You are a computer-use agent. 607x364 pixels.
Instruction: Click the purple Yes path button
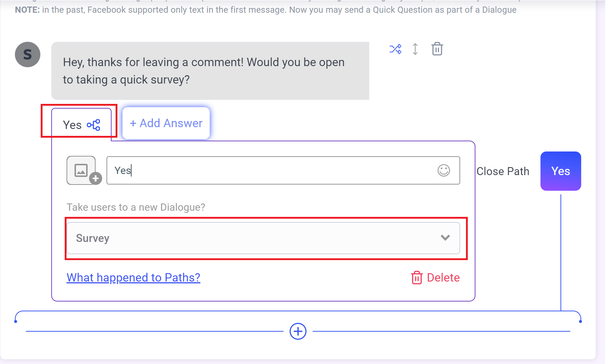click(560, 171)
